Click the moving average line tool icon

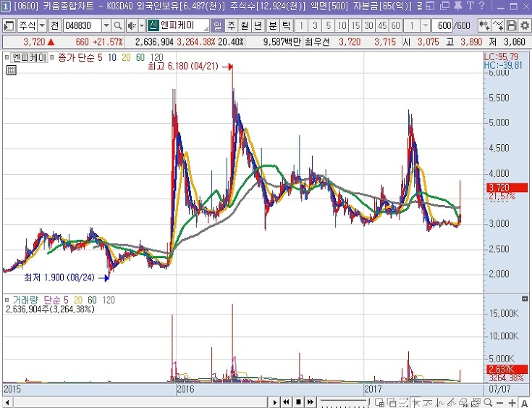click(x=428, y=402)
